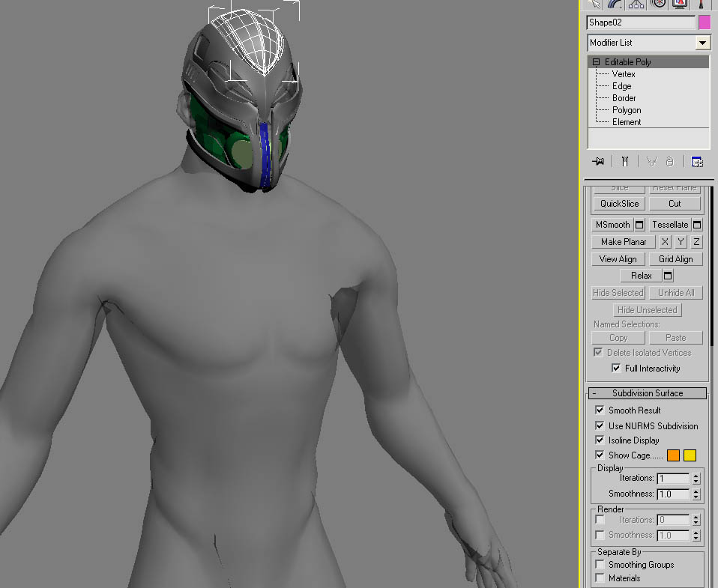Image resolution: width=718 pixels, height=588 pixels.
Task: Click the Shape02 object name field
Action: point(641,22)
